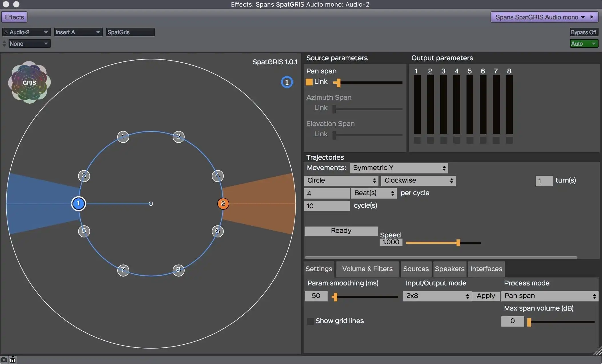
Task: Expand the Circle trajectory type dropdown
Action: click(x=340, y=180)
